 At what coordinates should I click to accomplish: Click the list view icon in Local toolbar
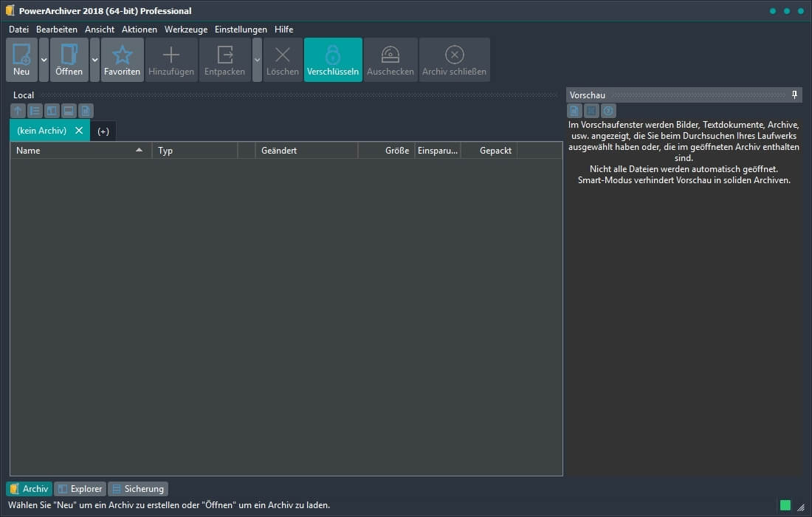click(35, 111)
